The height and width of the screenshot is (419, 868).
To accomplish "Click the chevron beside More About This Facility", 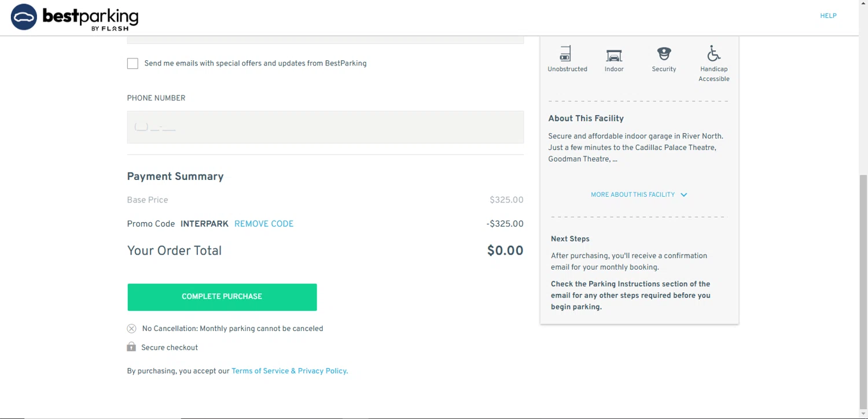I will tap(683, 195).
